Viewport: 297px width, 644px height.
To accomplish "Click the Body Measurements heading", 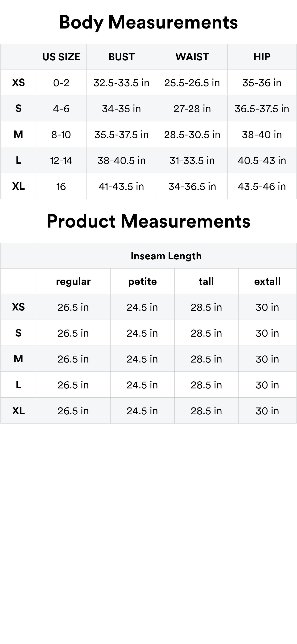I will pyautogui.click(x=148, y=23).
